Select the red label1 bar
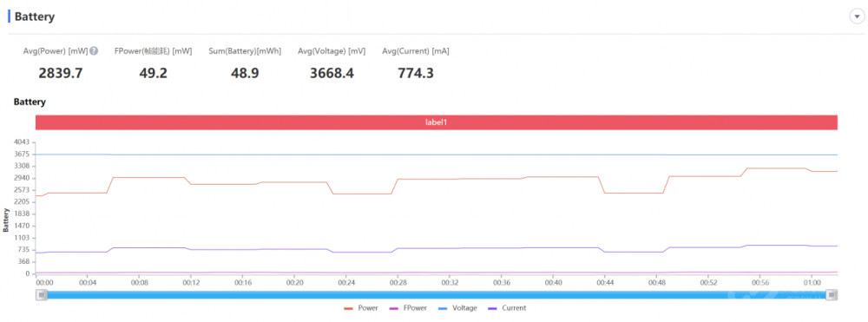 (437, 122)
